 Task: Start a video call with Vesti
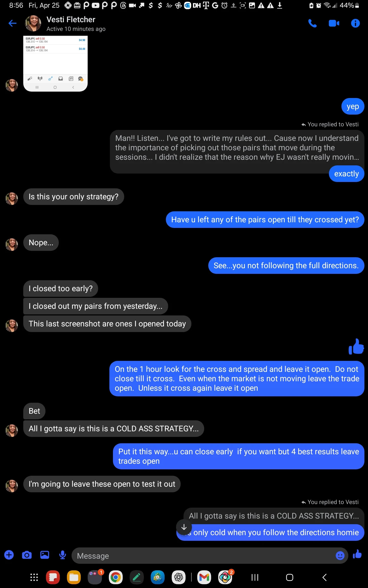334,23
